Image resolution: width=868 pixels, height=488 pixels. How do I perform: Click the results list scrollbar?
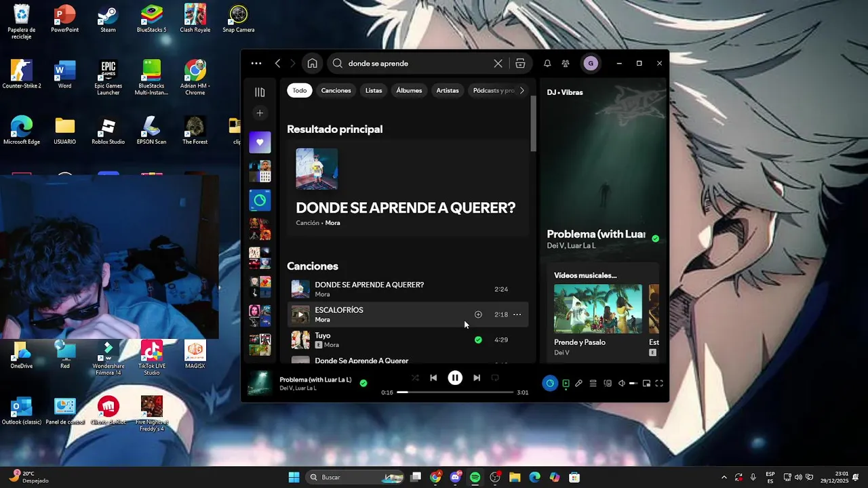533,123
